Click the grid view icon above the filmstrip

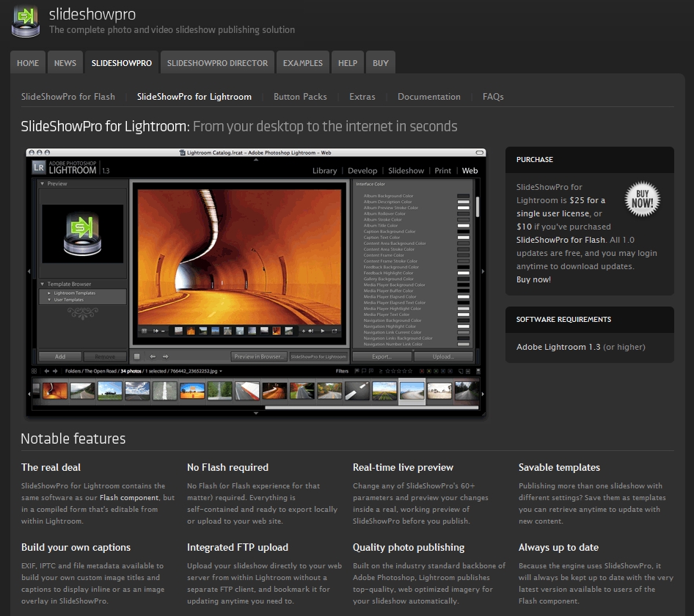[x=34, y=371]
